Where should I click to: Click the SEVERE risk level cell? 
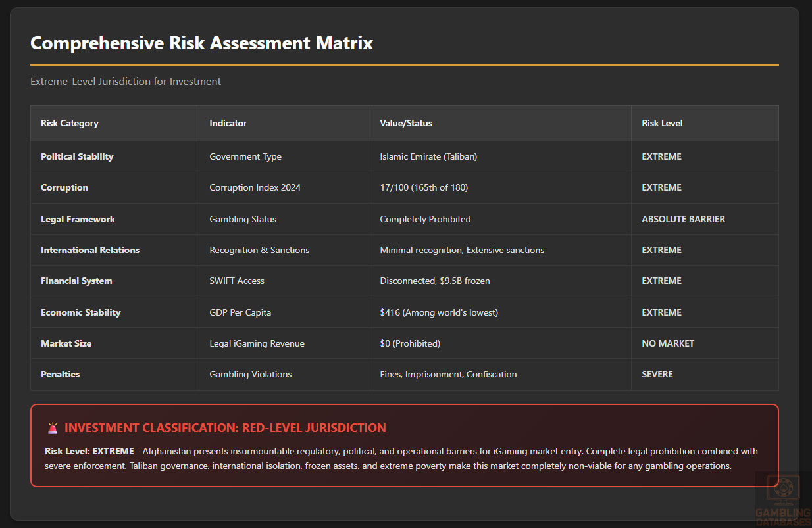[x=657, y=374]
